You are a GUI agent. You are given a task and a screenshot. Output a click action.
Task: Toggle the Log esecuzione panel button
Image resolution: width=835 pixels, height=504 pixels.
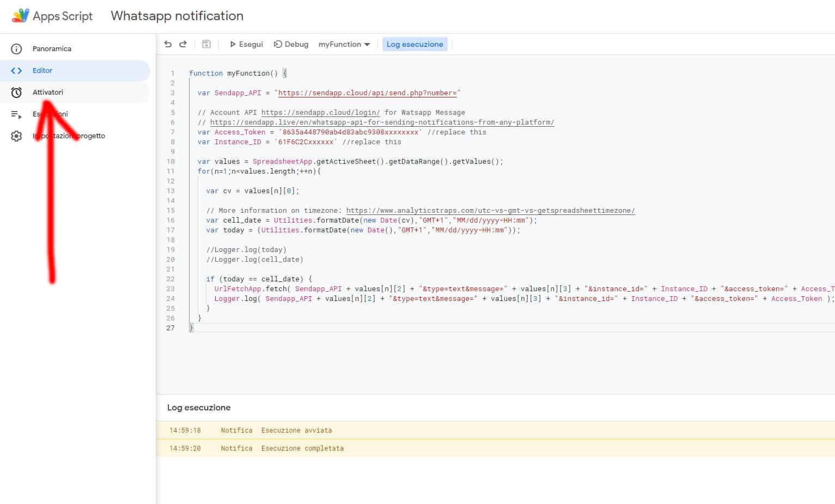pos(415,44)
